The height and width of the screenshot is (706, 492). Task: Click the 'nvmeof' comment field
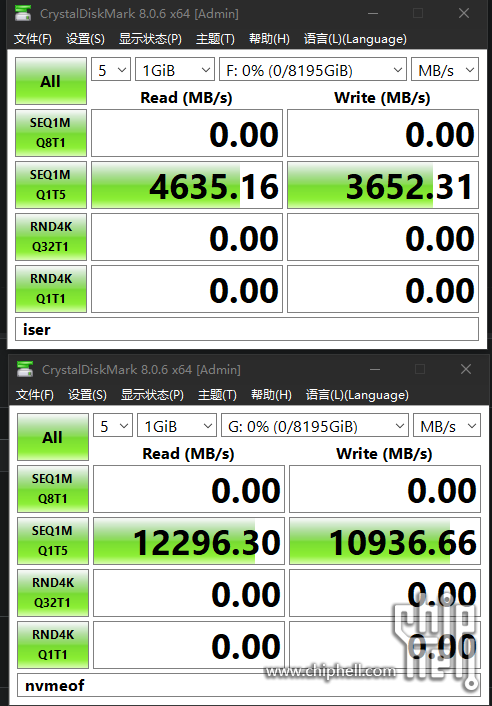[248, 685]
